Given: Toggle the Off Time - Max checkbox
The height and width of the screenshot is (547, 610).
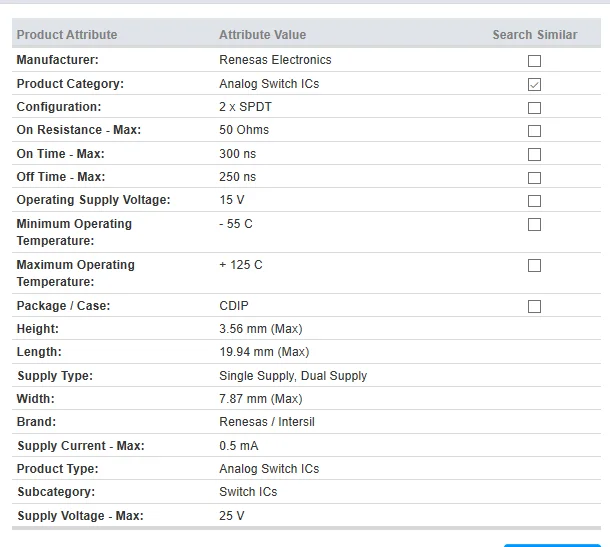Looking at the screenshot, I should (x=534, y=178).
